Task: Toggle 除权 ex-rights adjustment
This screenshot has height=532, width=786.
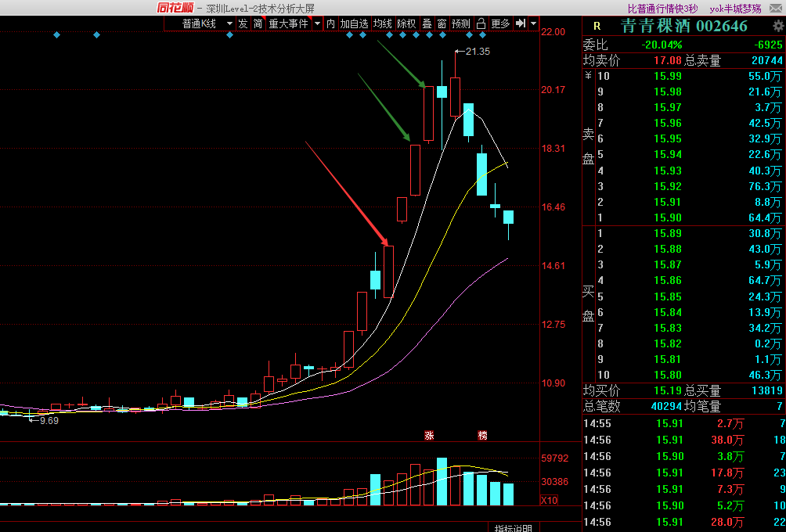Action: pos(406,23)
